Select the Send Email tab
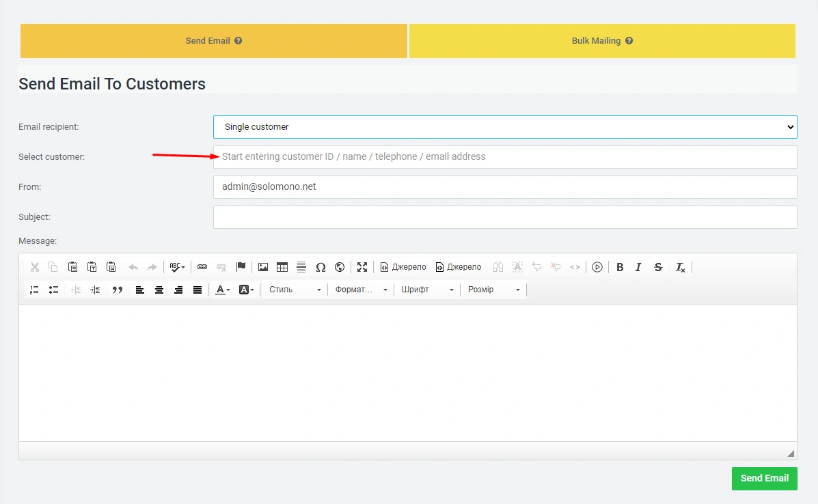Screen dimensions: 818x504 214,41
